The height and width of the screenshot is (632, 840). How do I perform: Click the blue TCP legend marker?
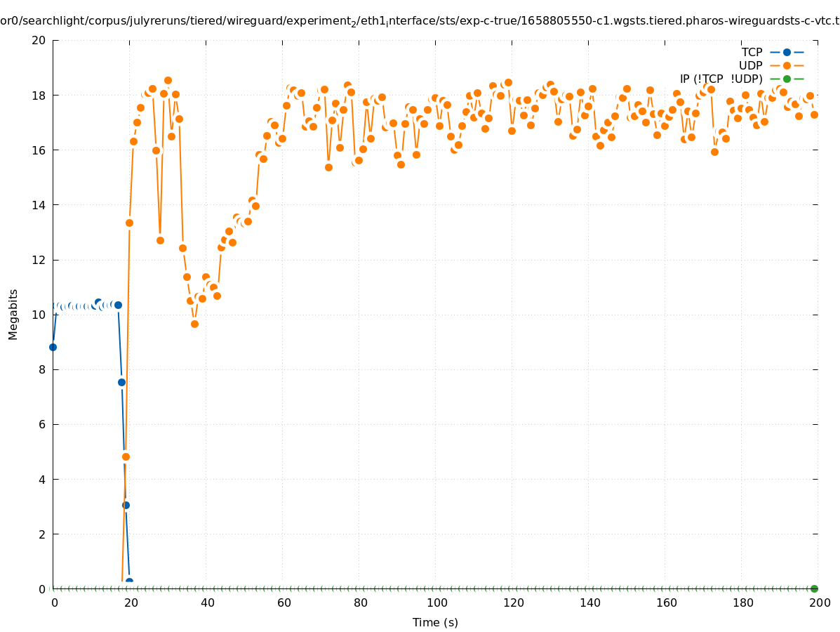click(x=787, y=52)
